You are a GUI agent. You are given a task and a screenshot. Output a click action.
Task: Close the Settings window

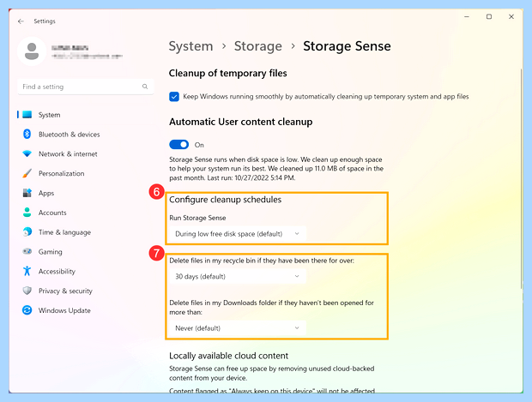[511, 16]
